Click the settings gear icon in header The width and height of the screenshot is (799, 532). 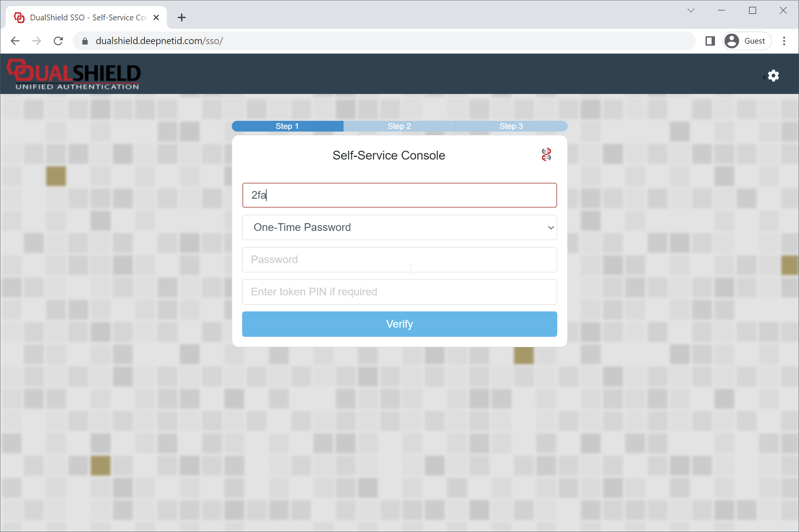(773, 76)
